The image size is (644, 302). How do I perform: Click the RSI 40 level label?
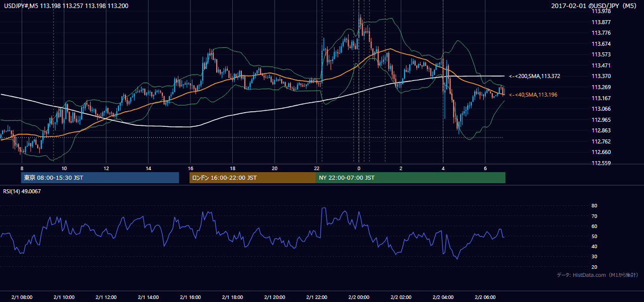click(594, 246)
